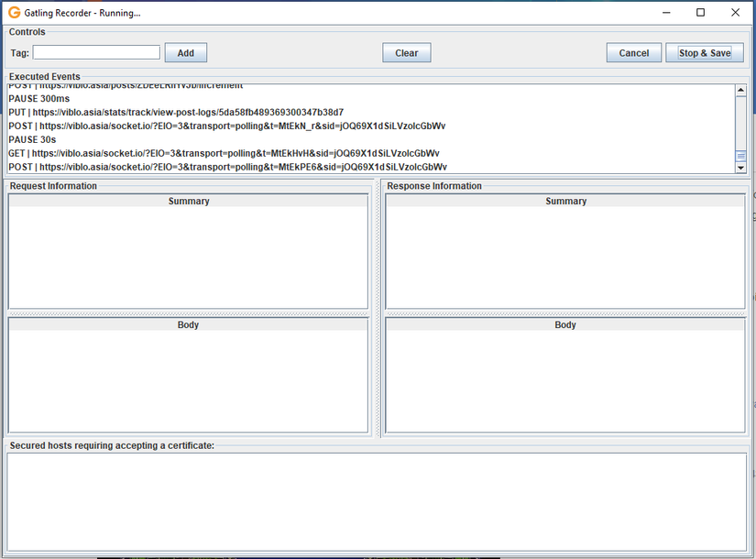Select GET socket.io event with t=MtEkHvH
The width and height of the screenshot is (756, 559).
pos(371,153)
